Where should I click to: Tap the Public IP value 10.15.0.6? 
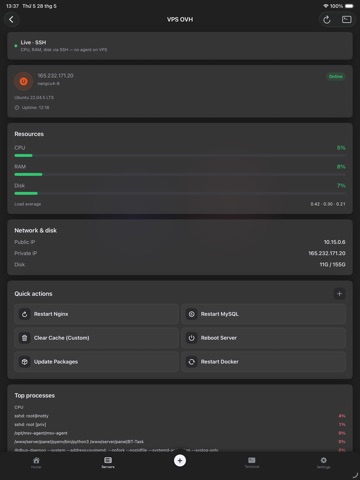tap(335, 242)
